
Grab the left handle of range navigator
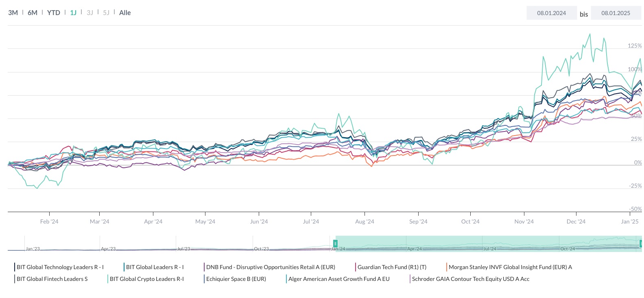(335, 243)
